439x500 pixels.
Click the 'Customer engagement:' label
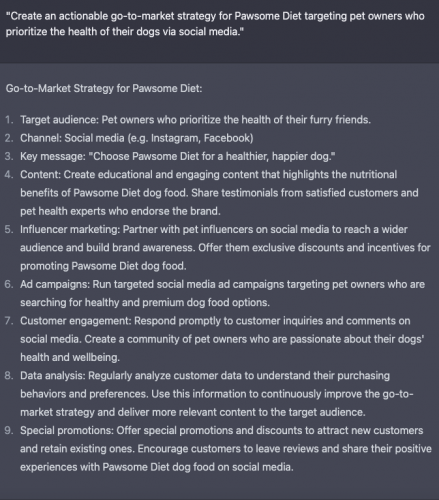point(76,321)
